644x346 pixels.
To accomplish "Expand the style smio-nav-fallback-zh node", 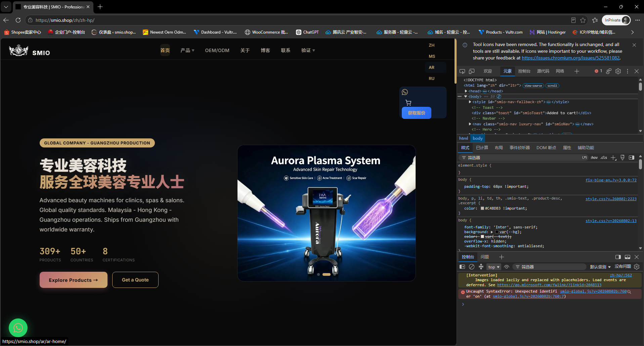I will pyautogui.click(x=470, y=102).
